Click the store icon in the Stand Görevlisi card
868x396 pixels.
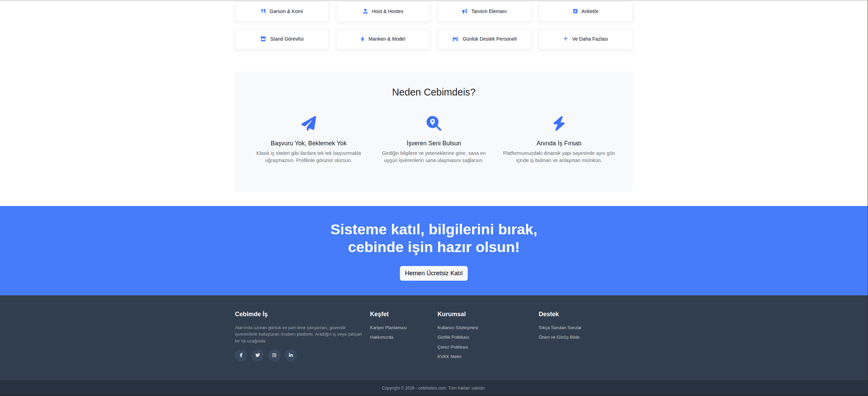(263, 39)
